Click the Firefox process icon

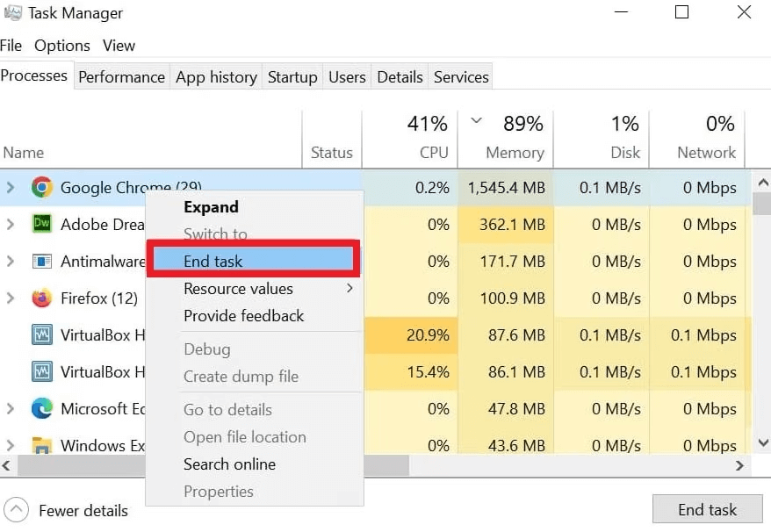pos(42,298)
